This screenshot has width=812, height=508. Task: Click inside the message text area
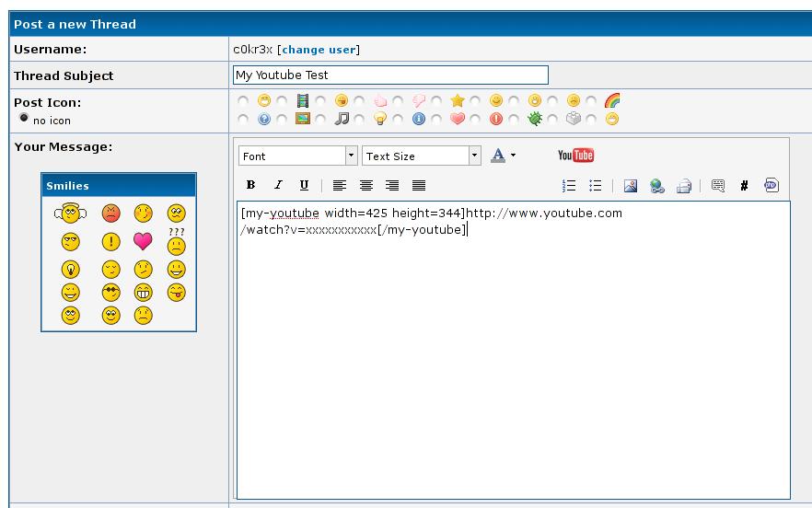pos(513,350)
